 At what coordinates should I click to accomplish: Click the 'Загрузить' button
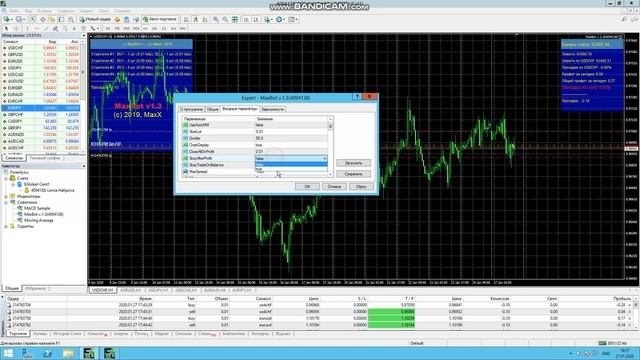tap(353, 163)
